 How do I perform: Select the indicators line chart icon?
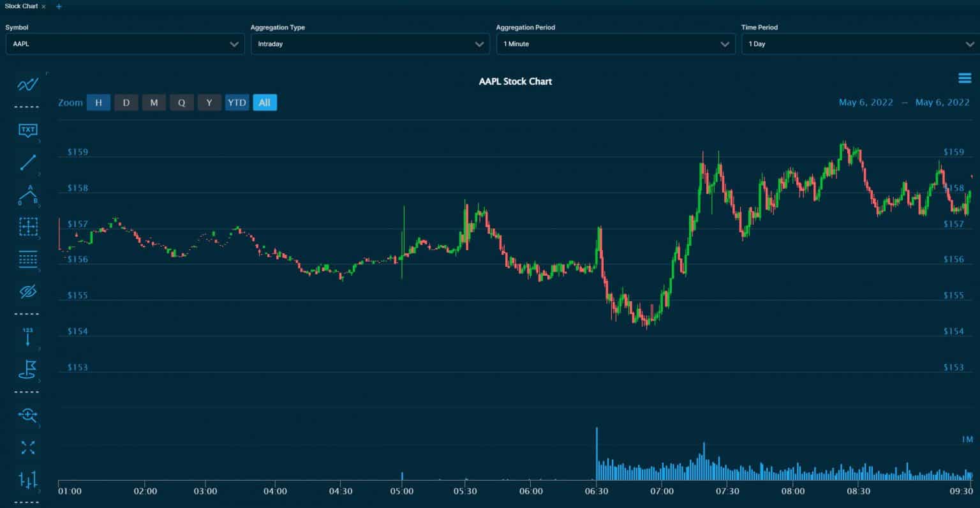(28, 84)
